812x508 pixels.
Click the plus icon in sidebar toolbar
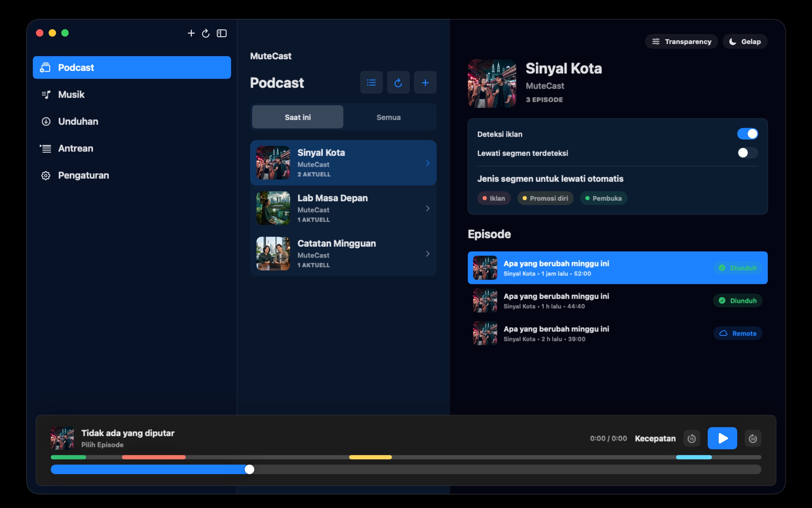pyautogui.click(x=191, y=33)
